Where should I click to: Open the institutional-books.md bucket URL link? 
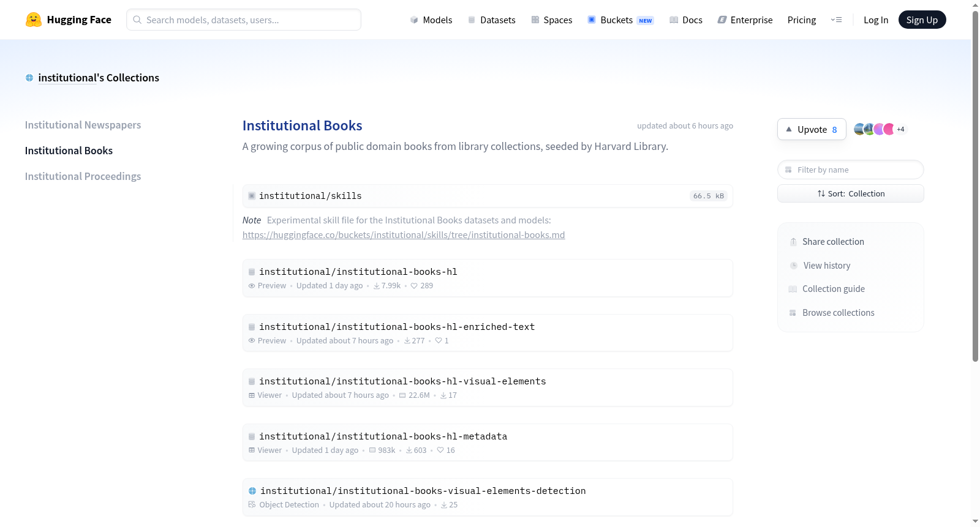pyautogui.click(x=404, y=235)
